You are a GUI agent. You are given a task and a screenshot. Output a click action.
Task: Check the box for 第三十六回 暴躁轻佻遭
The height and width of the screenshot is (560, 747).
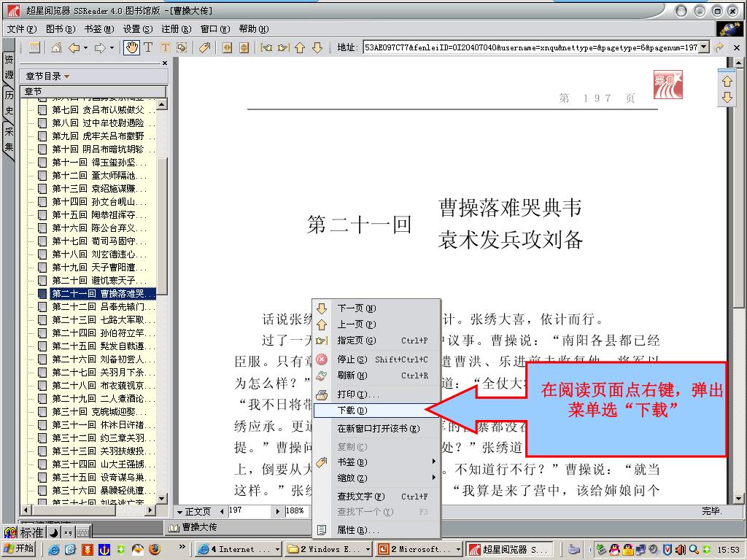(x=42, y=490)
